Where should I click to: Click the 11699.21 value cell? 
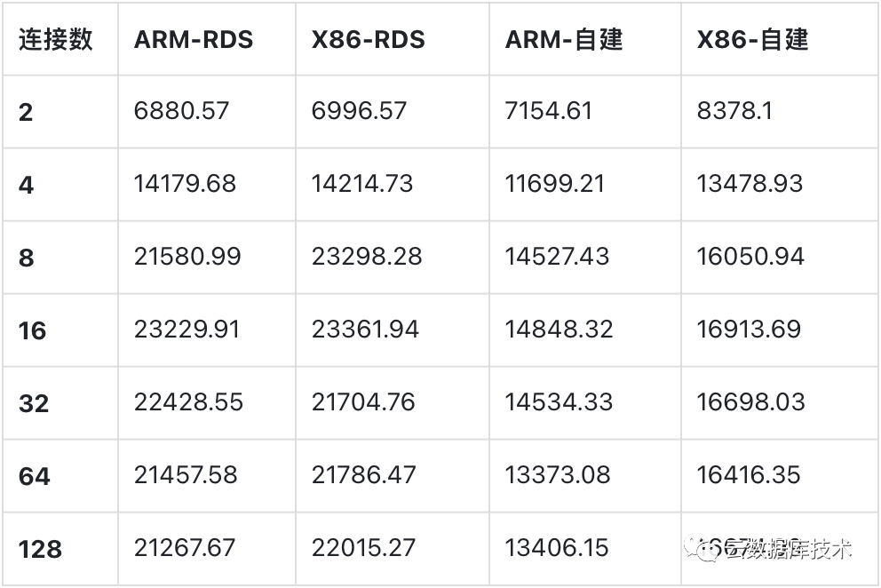[555, 184]
